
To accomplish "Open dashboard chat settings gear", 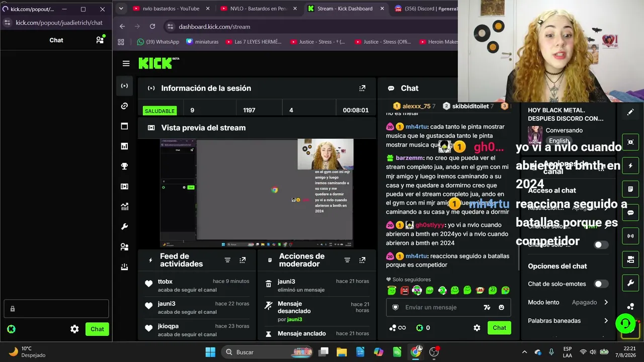I will point(477,328).
